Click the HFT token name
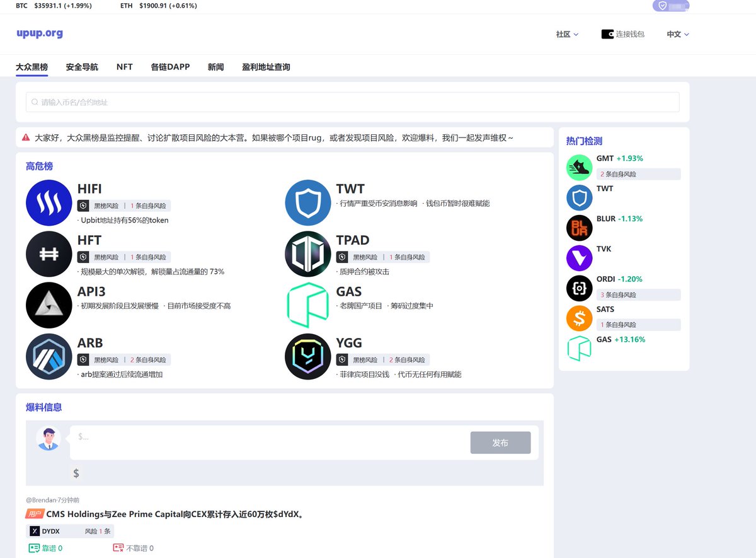The width and height of the screenshot is (756, 558). point(89,240)
